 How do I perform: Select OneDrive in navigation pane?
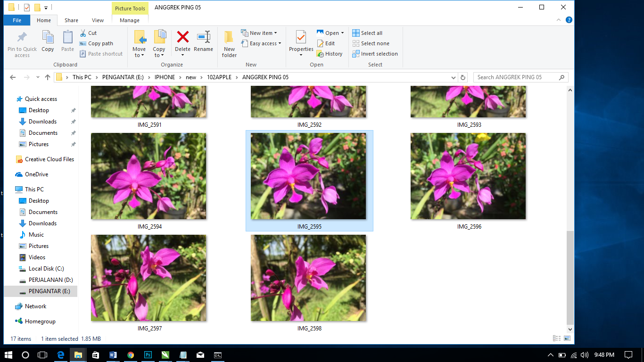(36, 174)
